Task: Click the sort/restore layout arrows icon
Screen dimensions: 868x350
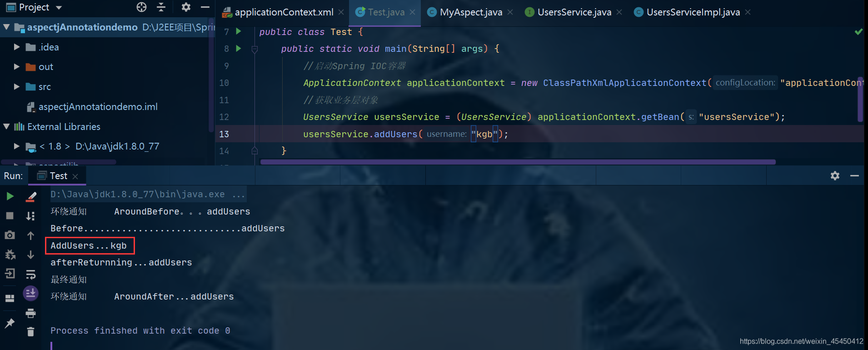Action: (30, 216)
